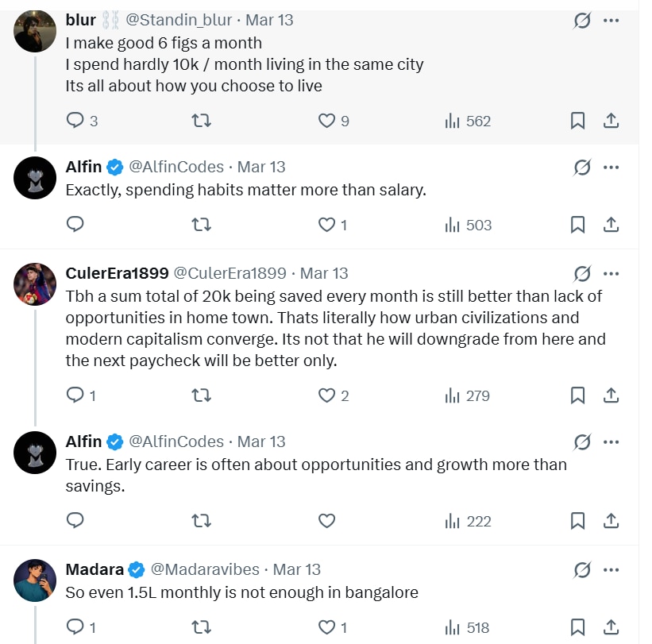This screenshot has width=652, height=644.
Task: View analytics showing 503 views
Action: point(469,225)
